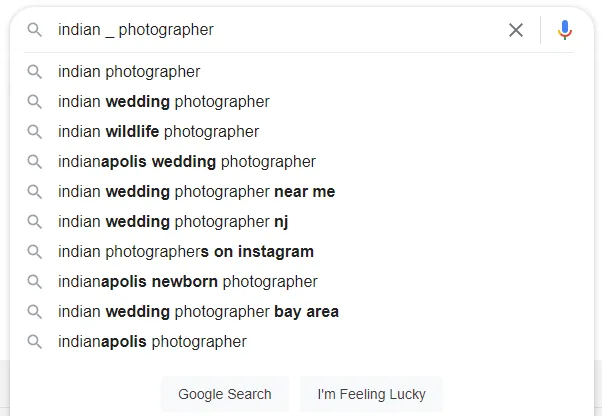Image resolution: width=602 pixels, height=416 pixels.
Task: Click magnifier icon next to 'indian photographer'
Action: pos(35,72)
